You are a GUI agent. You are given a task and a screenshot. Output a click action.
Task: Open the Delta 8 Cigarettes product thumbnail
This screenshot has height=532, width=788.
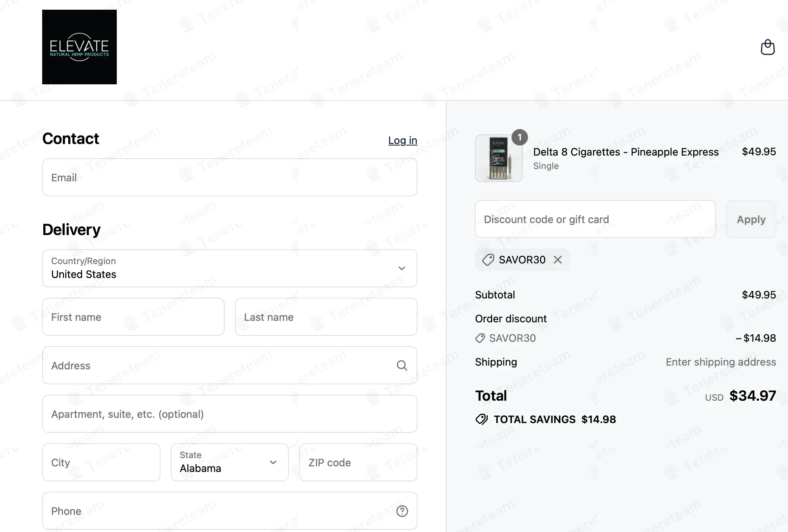(498, 159)
